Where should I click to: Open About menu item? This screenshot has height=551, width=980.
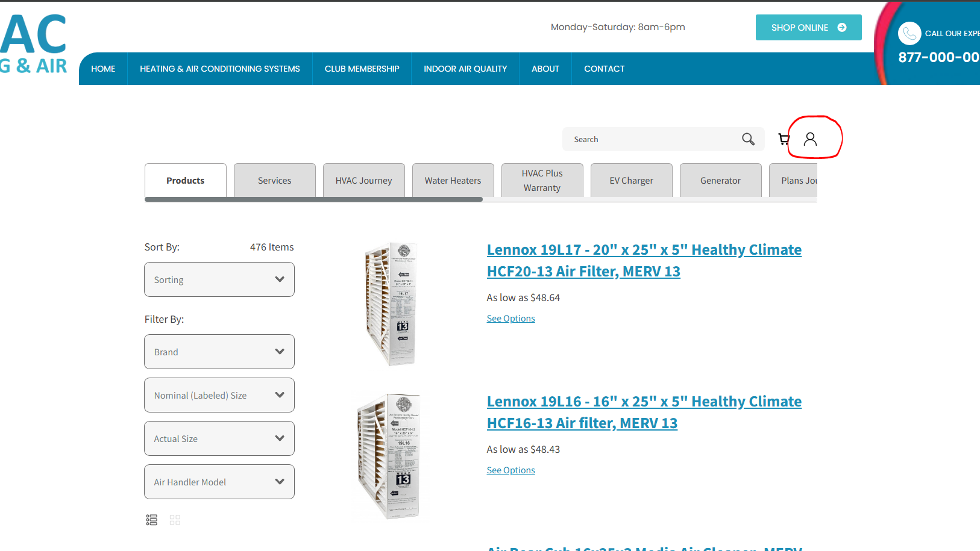click(x=545, y=69)
